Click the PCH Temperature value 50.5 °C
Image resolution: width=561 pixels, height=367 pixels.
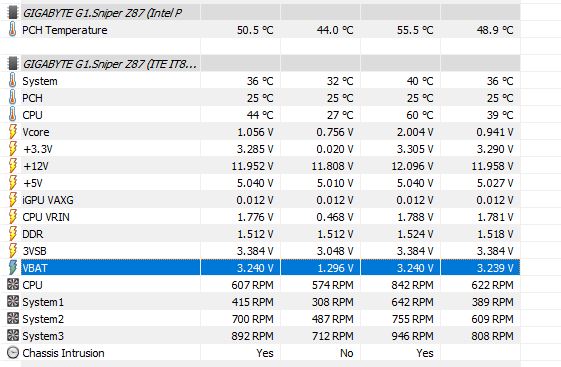[x=255, y=30]
